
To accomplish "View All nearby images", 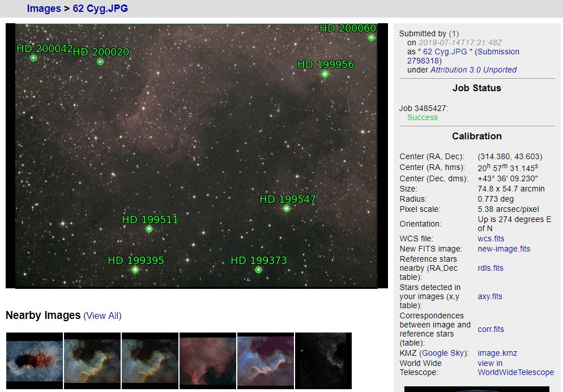I will 103,316.
